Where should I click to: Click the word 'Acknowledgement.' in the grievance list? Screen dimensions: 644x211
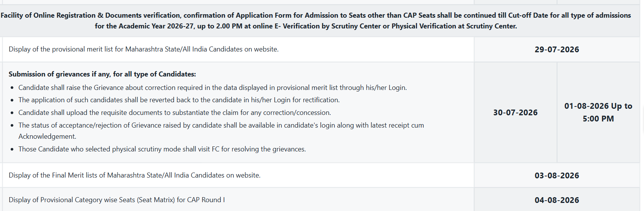(x=47, y=136)
